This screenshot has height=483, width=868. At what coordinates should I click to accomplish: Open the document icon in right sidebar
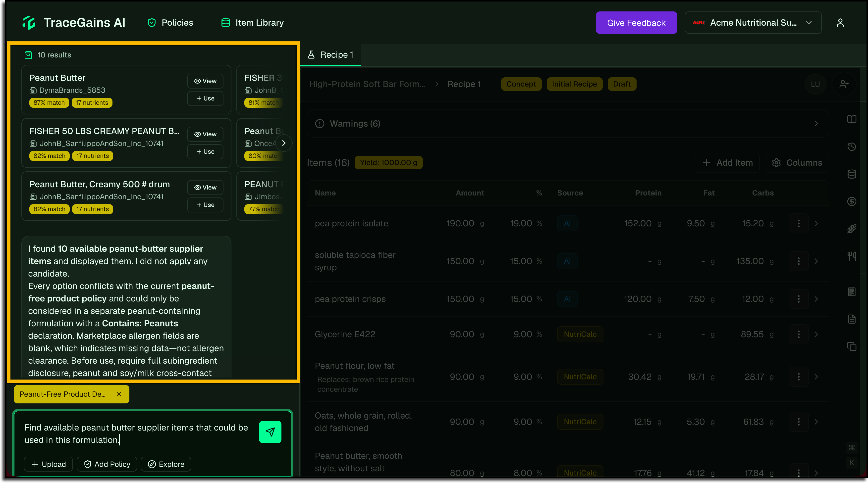(x=852, y=319)
